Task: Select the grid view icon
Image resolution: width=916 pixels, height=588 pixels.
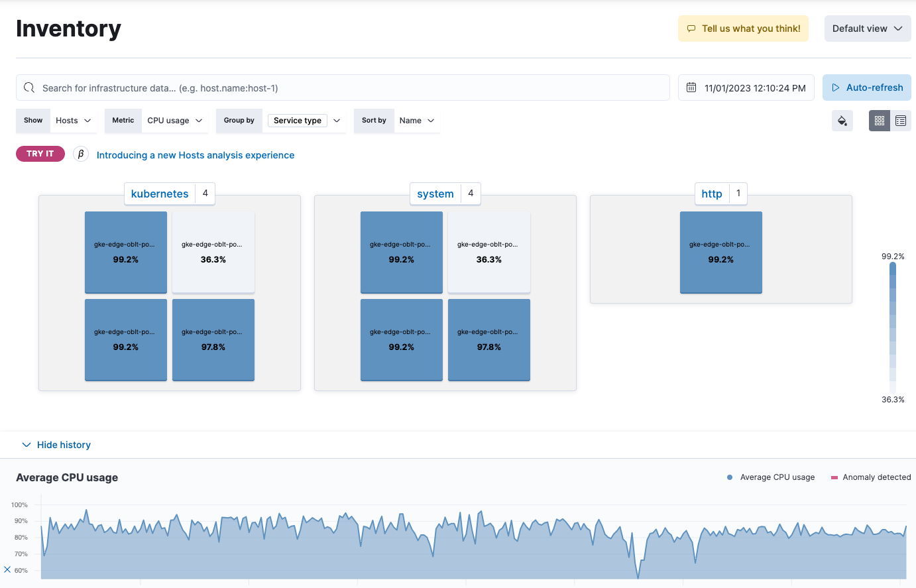Action: pos(879,120)
